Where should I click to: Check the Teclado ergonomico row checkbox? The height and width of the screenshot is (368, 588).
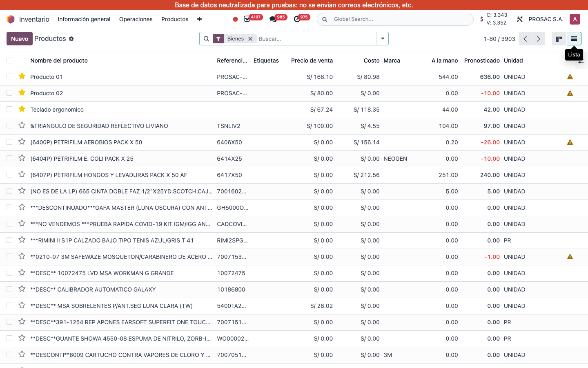point(9,110)
